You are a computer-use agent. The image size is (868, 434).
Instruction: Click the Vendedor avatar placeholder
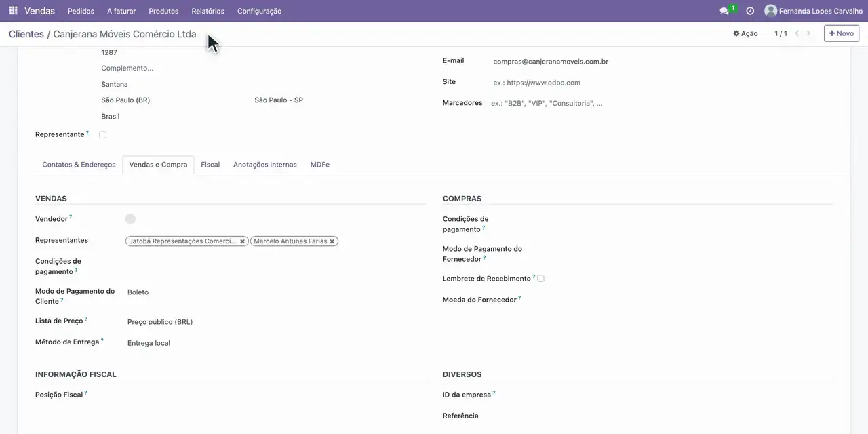(x=130, y=219)
